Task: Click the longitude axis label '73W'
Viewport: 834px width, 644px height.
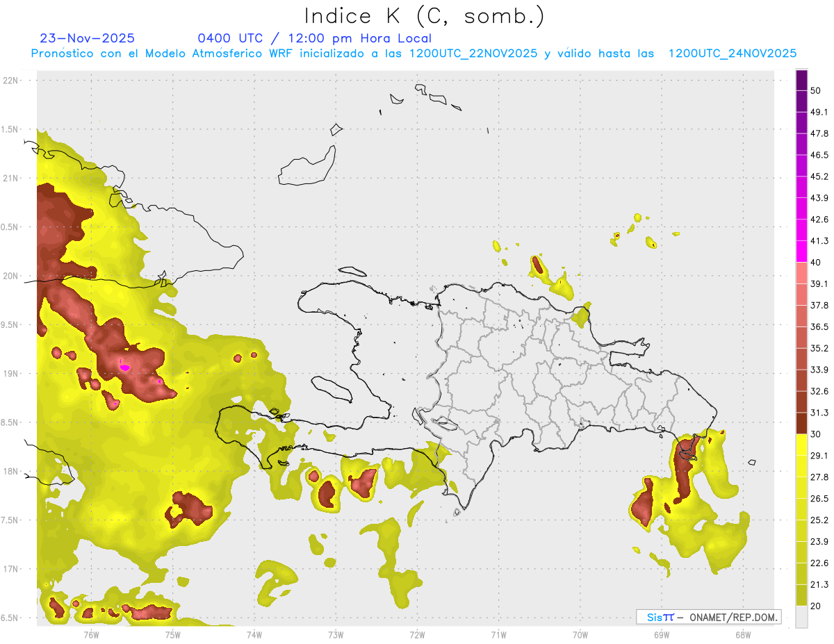Action: point(336,634)
